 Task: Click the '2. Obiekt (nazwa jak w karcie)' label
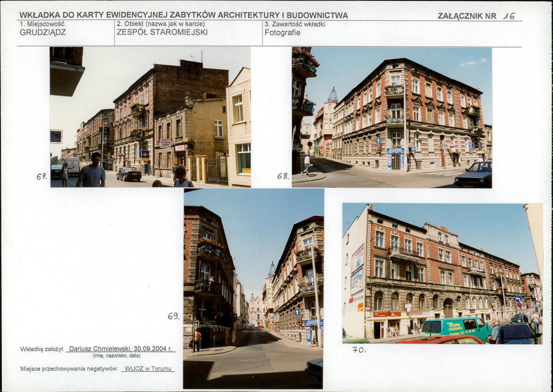coord(161,24)
